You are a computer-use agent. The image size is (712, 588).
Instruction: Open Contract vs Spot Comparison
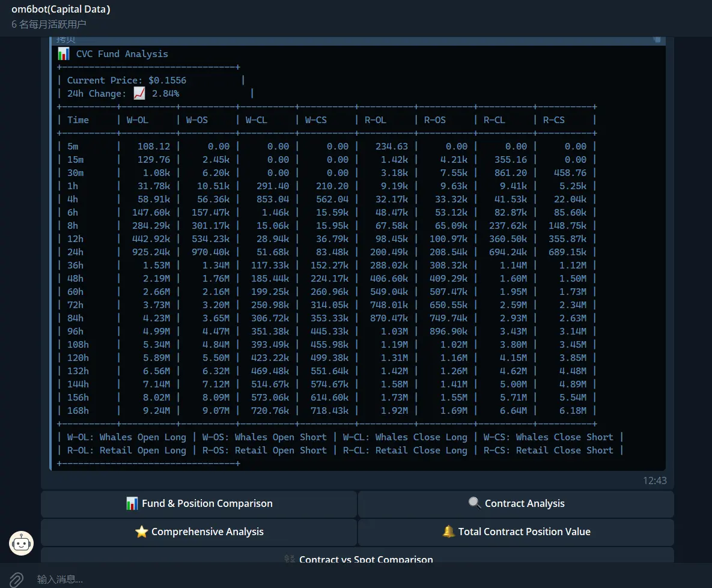point(358,556)
